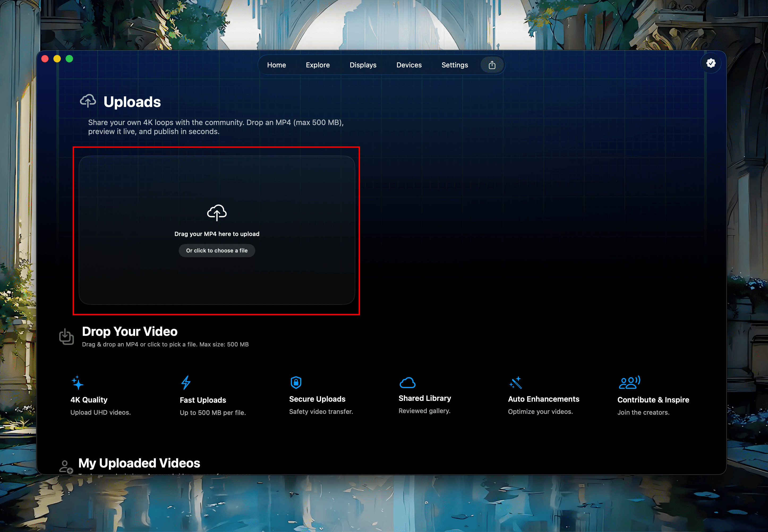The image size is (768, 532).
Task: Click the 4K Quality sparkle icon
Action: click(x=77, y=383)
